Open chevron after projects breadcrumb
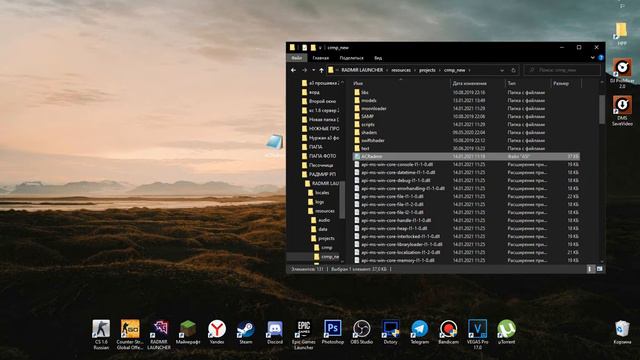640x360 pixels. pos(440,70)
